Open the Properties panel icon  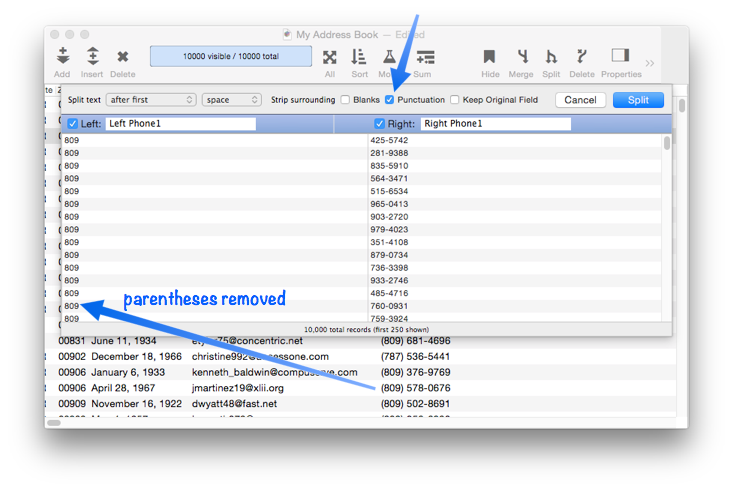click(x=620, y=58)
